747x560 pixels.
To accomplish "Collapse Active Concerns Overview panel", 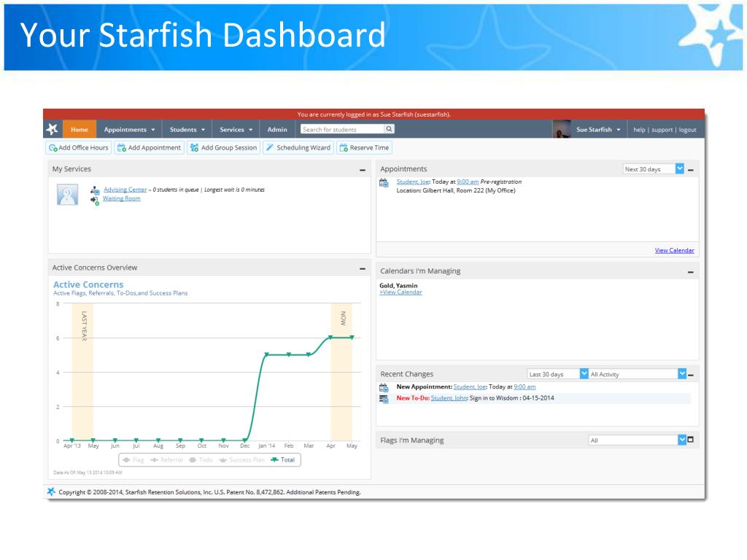I will click(x=363, y=269).
